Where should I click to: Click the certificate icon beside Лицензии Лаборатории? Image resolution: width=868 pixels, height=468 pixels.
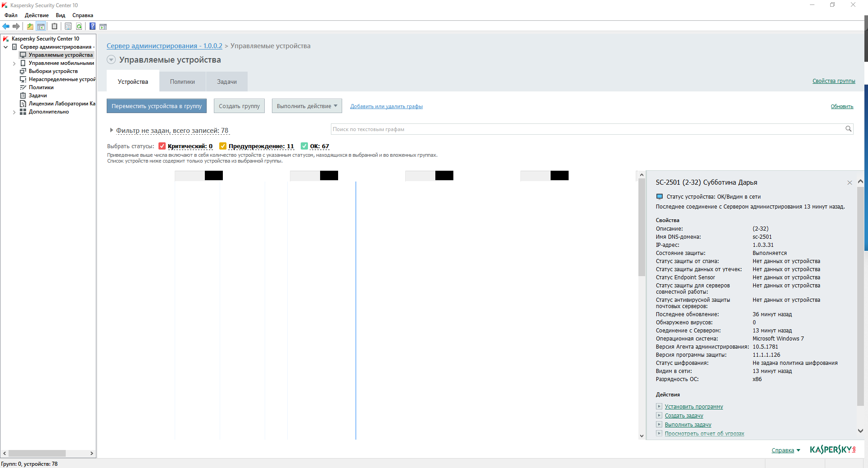(23, 104)
